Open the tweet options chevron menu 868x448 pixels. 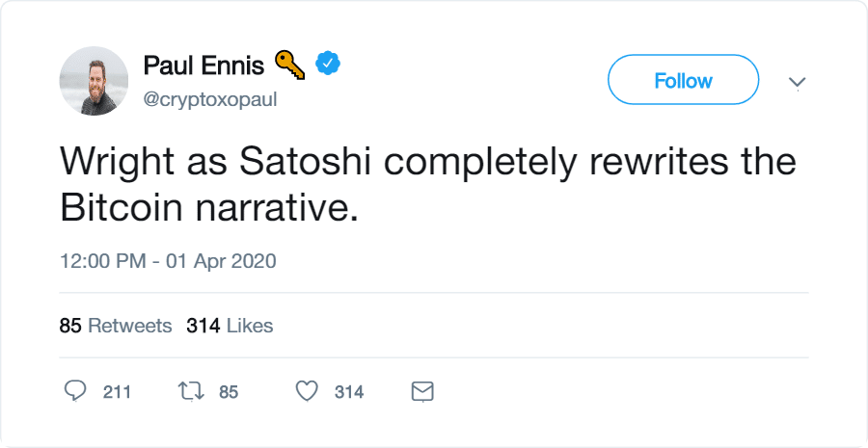click(x=797, y=83)
